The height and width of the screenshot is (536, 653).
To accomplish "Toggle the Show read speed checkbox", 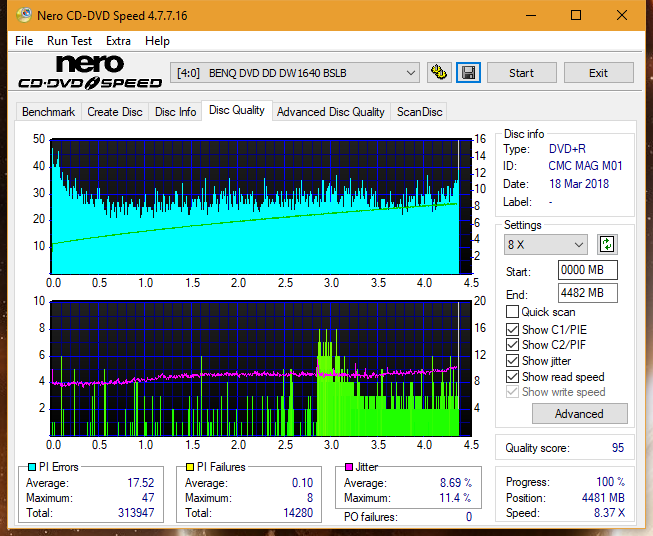I will [512, 376].
